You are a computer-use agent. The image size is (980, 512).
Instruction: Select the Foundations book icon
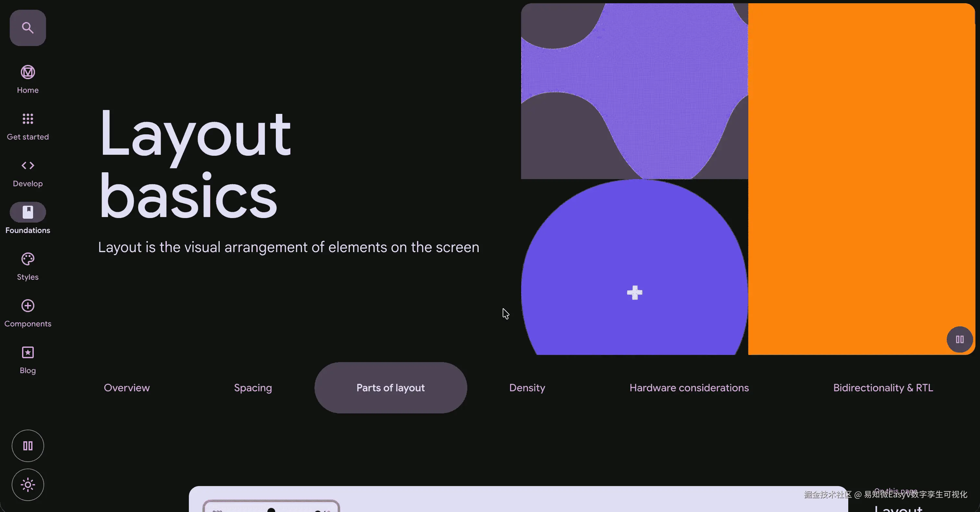[x=28, y=212]
